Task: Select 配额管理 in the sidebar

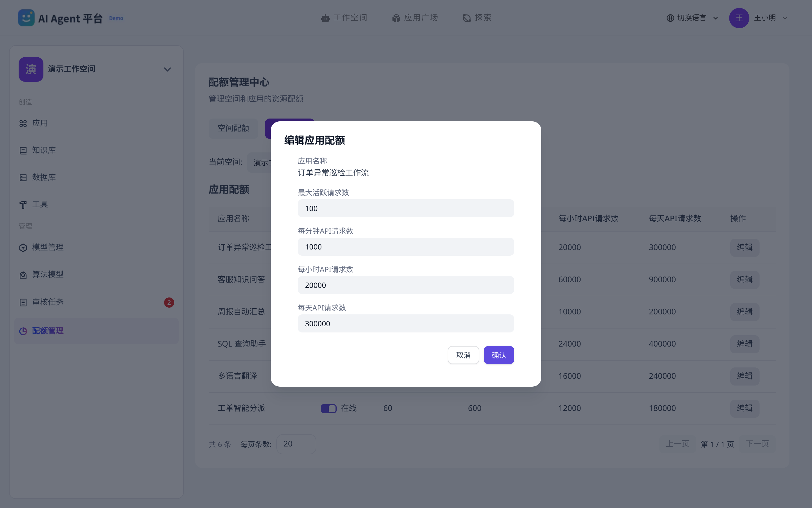Action: (x=96, y=331)
